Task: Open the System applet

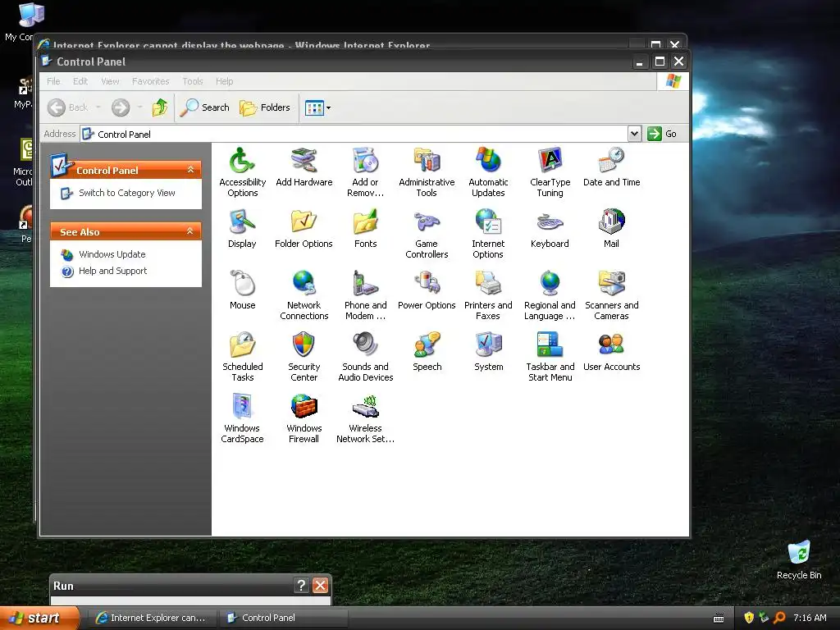Action: tap(488, 352)
